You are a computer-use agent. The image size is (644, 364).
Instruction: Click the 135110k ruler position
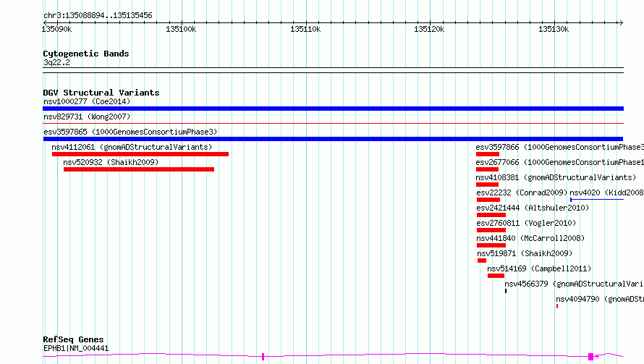(305, 29)
